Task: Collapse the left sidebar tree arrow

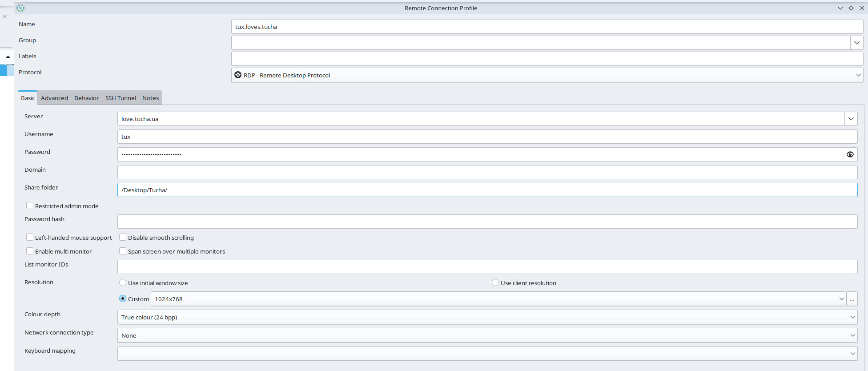Action: [8, 56]
